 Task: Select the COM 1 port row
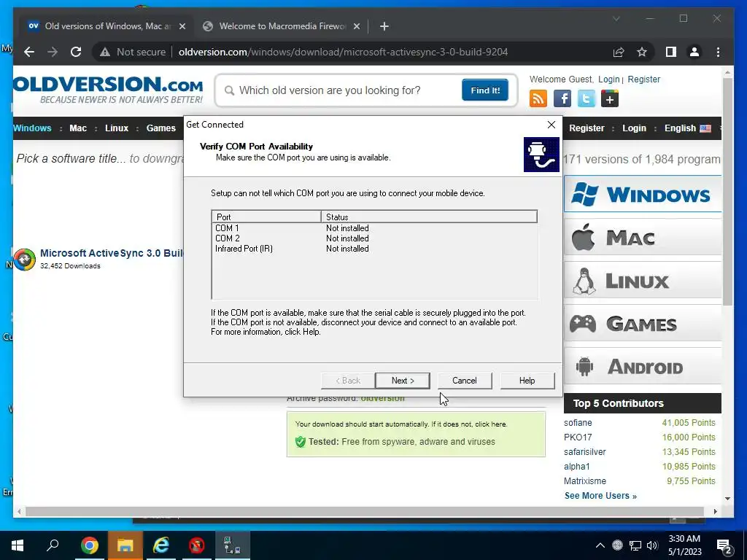374,228
